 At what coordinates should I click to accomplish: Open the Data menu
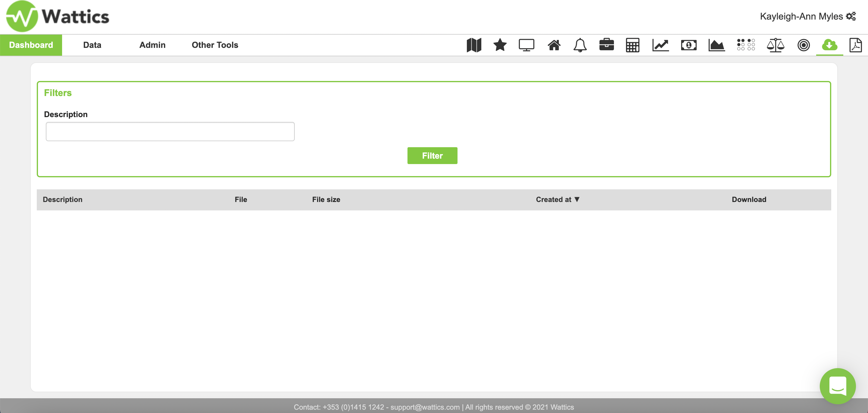coord(92,45)
